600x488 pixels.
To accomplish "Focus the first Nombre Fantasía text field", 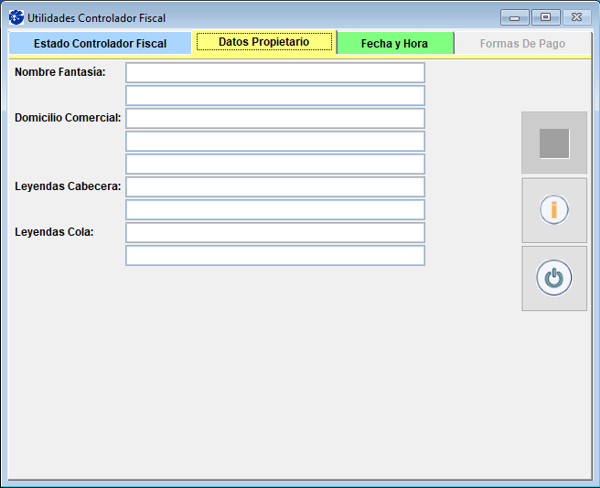I will click(x=275, y=73).
